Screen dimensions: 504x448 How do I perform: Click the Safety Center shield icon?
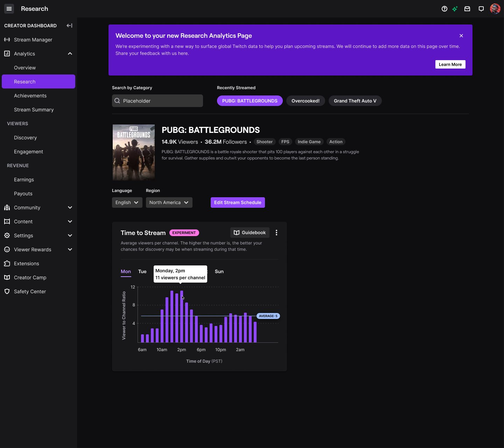click(x=7, y=291)
